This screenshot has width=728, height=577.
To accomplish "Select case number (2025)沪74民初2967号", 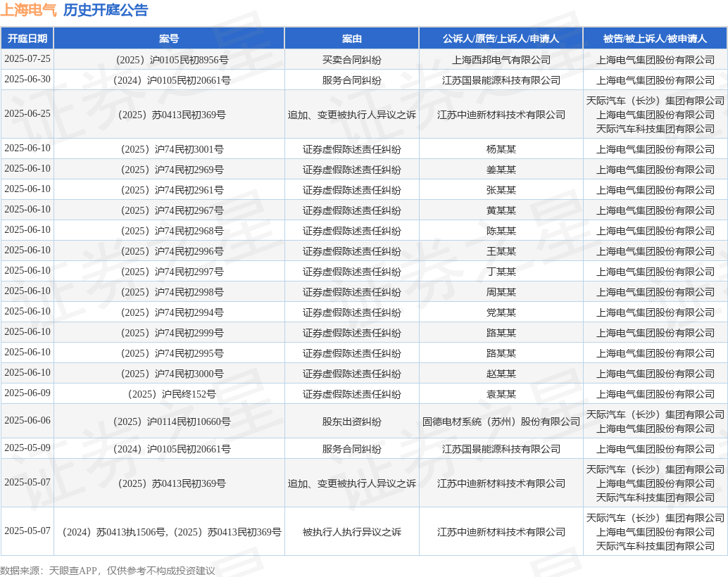I will (172, 211).
